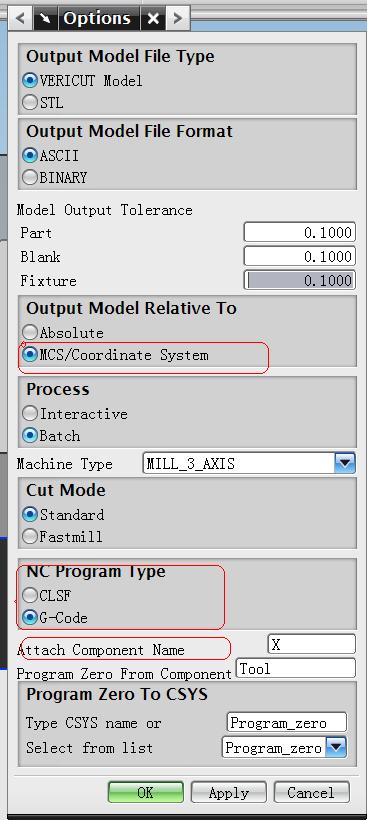Click the Apply button
369x820 pixels.
(229, 793)
